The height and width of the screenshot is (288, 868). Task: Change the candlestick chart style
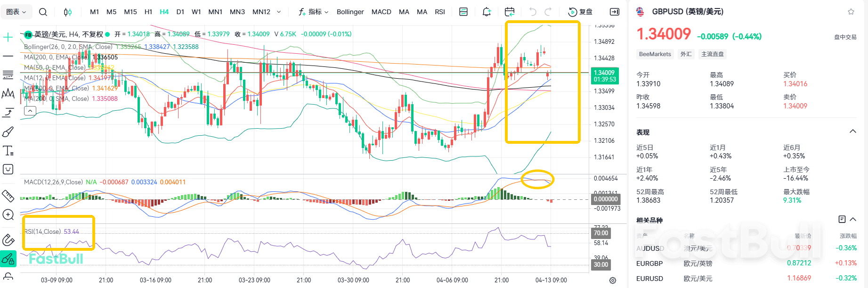click(x=68, y=12)
